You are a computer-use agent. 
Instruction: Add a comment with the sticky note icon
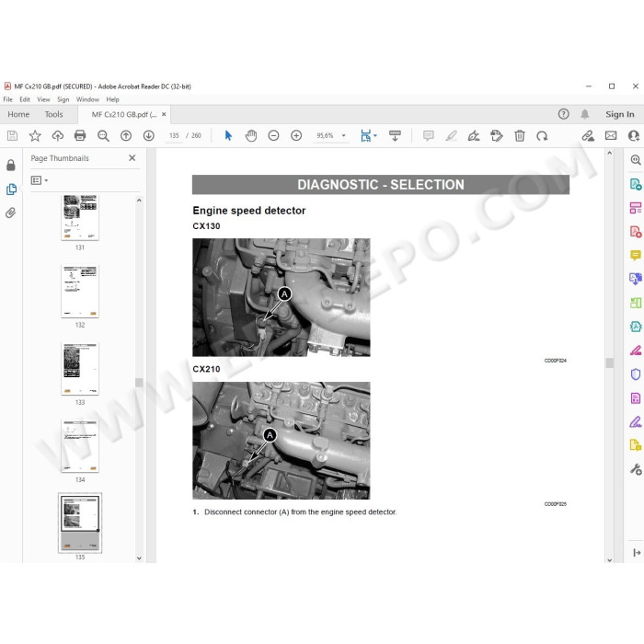pos(429,135)
